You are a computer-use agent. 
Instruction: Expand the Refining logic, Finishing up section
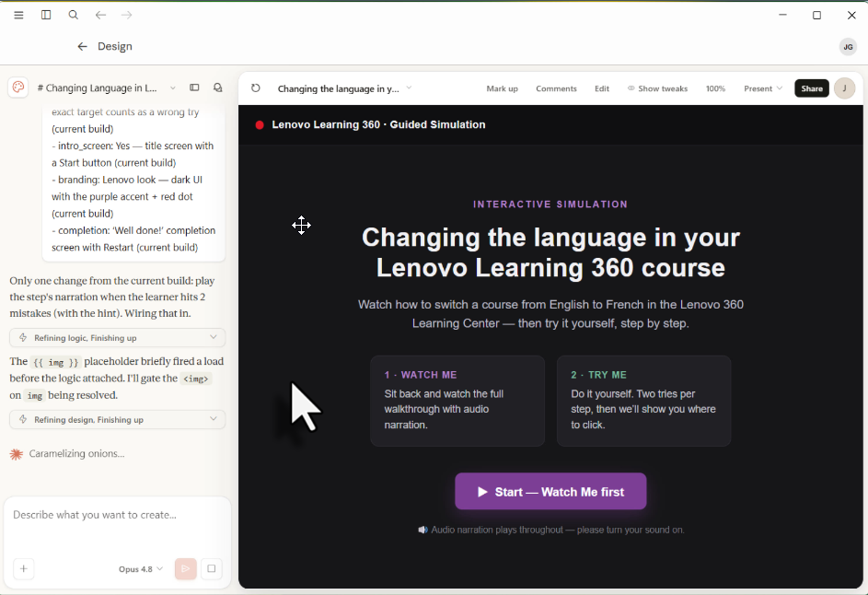pyautogui.click(x=117, y=338)
